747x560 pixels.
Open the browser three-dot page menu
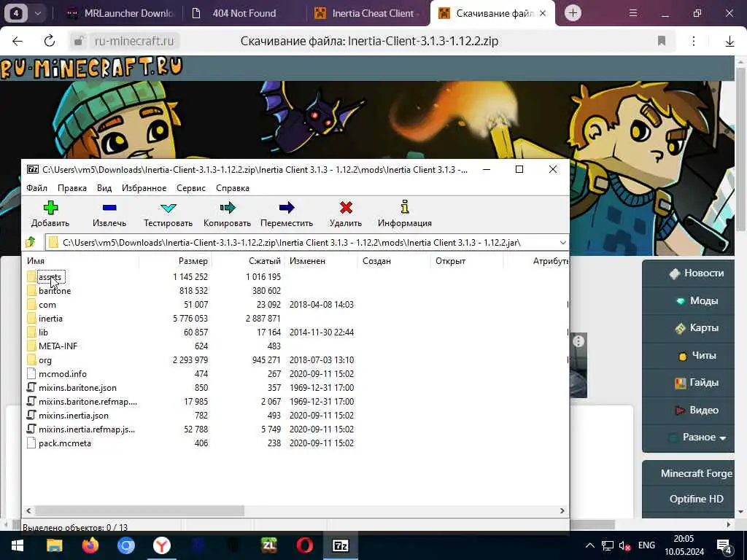(x=694, y=41)
